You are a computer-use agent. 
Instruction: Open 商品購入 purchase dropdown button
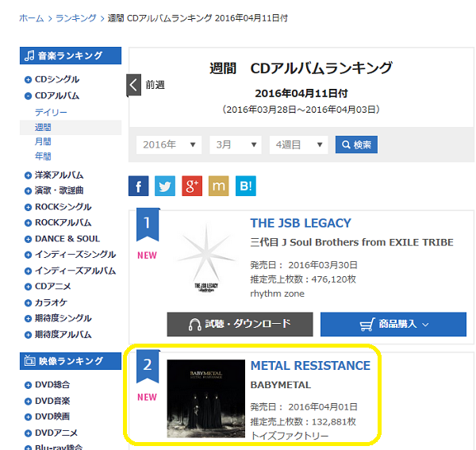coord(393,325)
